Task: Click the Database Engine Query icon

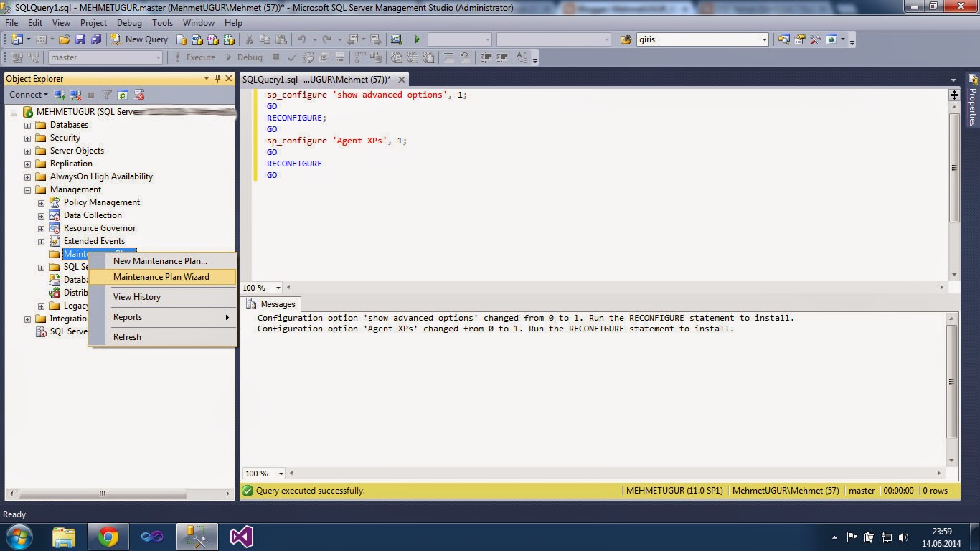Action: coord(182,39)
